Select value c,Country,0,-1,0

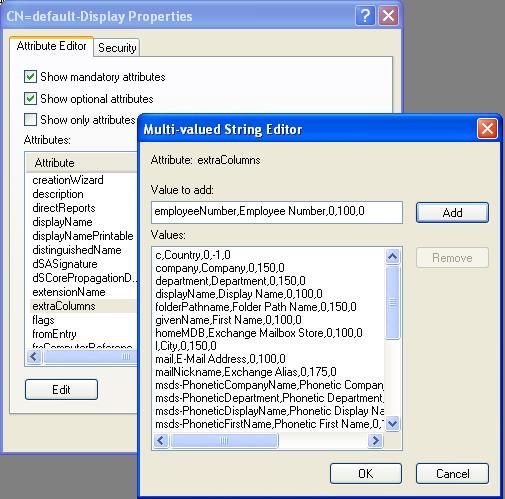(x=193, y=255)
